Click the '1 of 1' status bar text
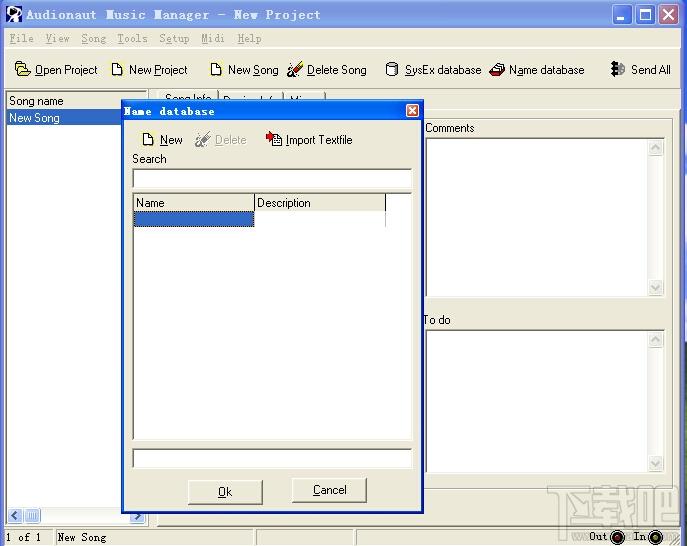Viewport: 687px width, 546px height. click(x=24, y=537)
